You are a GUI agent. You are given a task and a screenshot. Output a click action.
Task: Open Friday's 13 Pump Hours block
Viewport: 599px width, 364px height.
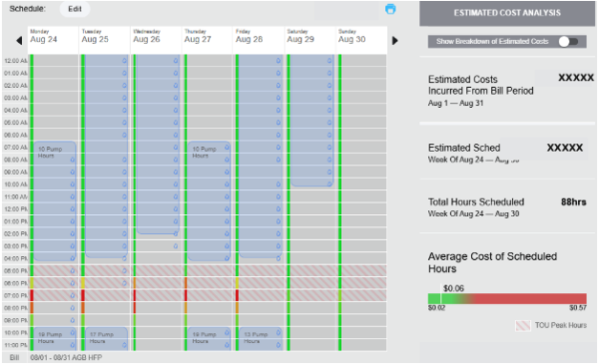pyautogui.click(x=261, y=338)
